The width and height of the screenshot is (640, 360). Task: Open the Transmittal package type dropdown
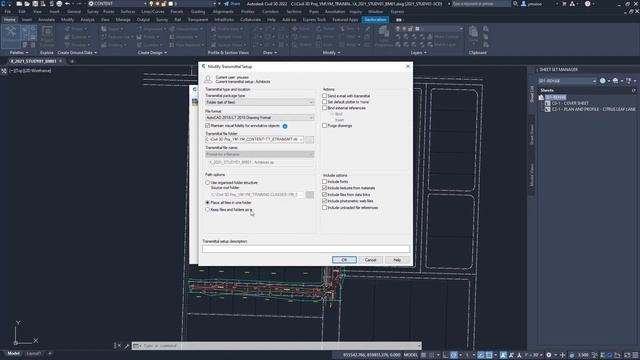(x=260, y=102)
